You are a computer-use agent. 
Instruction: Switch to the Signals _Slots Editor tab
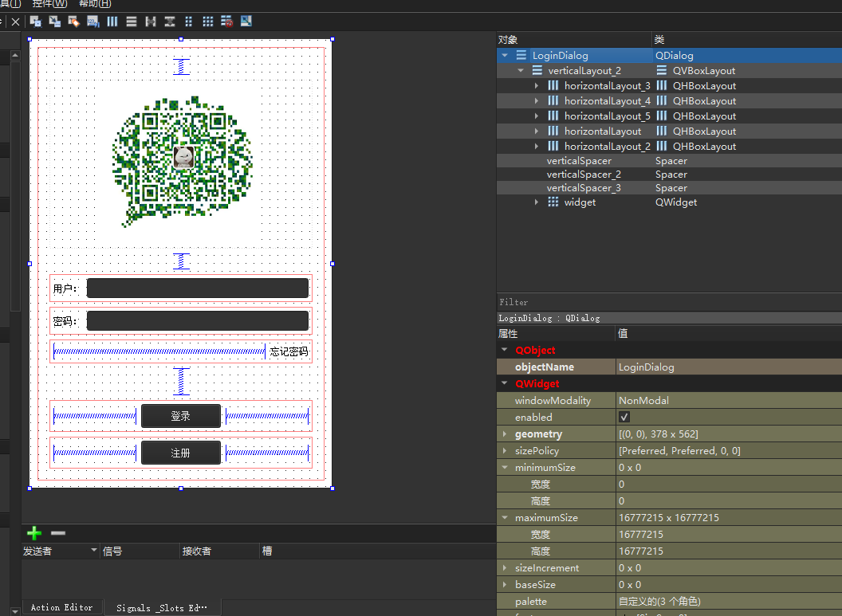162,608
